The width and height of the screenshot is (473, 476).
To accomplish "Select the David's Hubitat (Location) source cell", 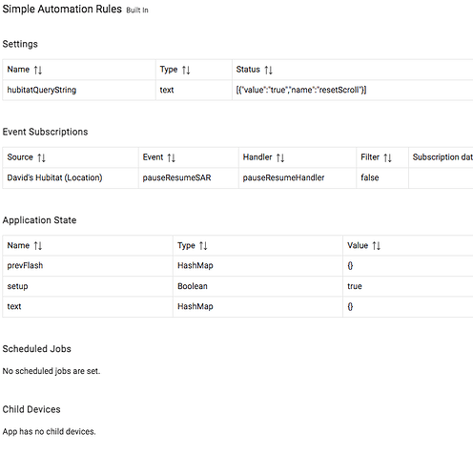I will [x=71, y=177].
